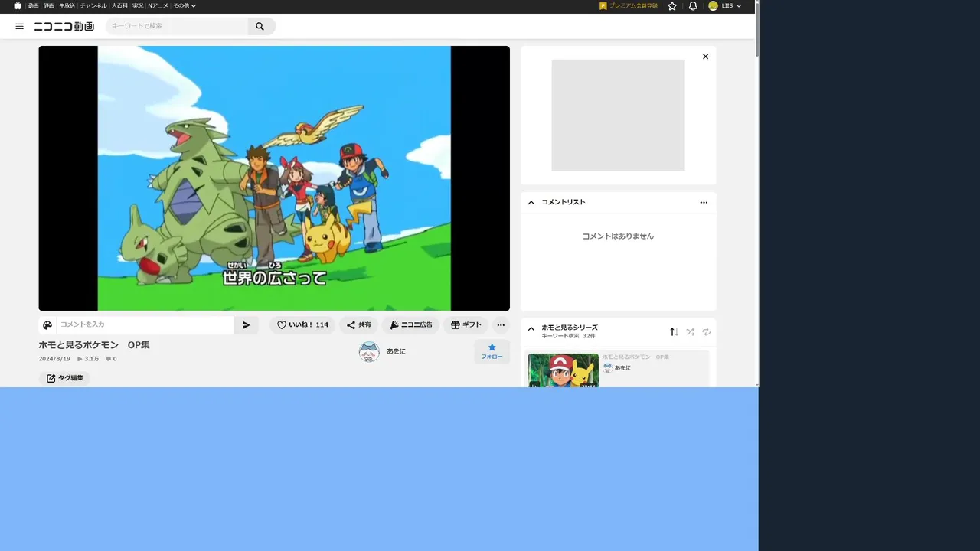Click the magnifier search button

coord(260,26)
